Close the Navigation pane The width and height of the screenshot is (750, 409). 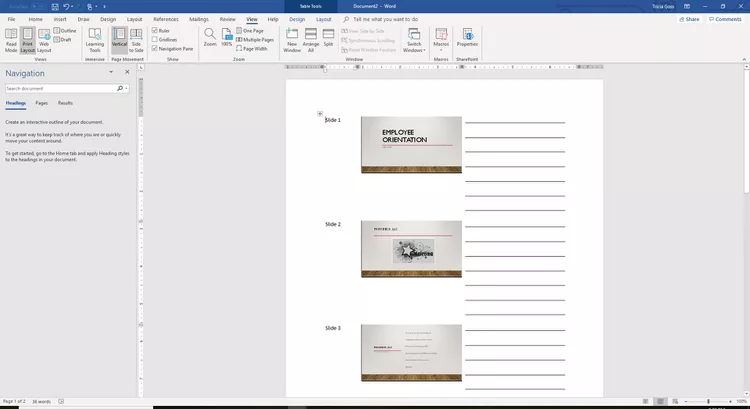(127, 72)
